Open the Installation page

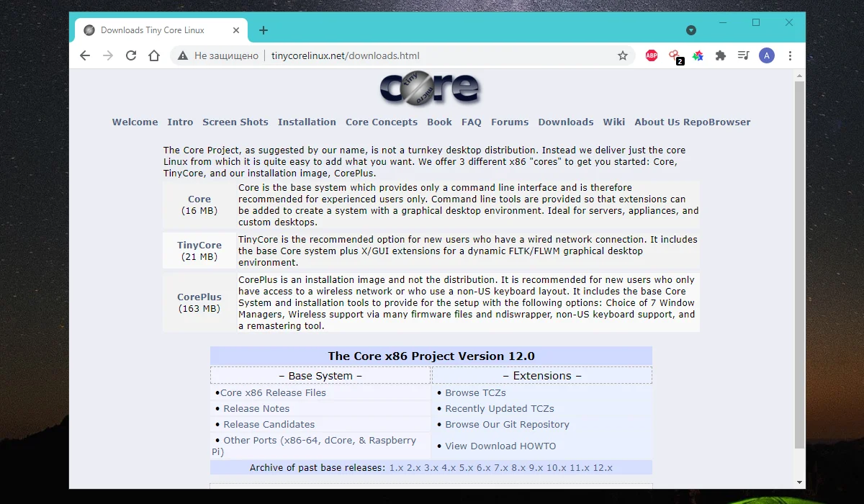pyautogui.click(x=307, y=122)
